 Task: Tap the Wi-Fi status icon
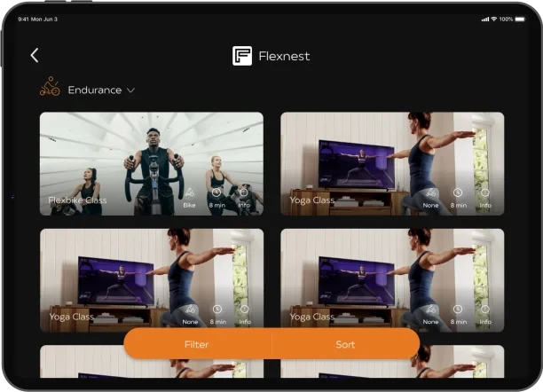point(494,19)
